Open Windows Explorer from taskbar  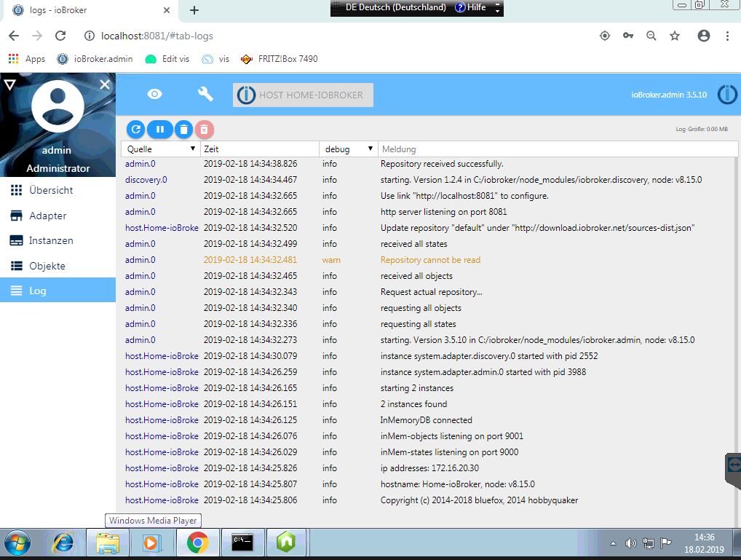pos(107,543)
